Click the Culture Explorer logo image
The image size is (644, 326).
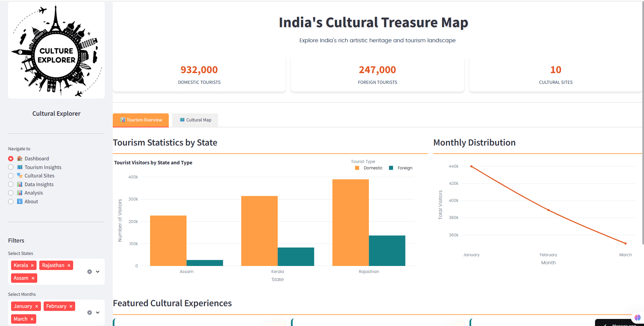tap(56, 50)
